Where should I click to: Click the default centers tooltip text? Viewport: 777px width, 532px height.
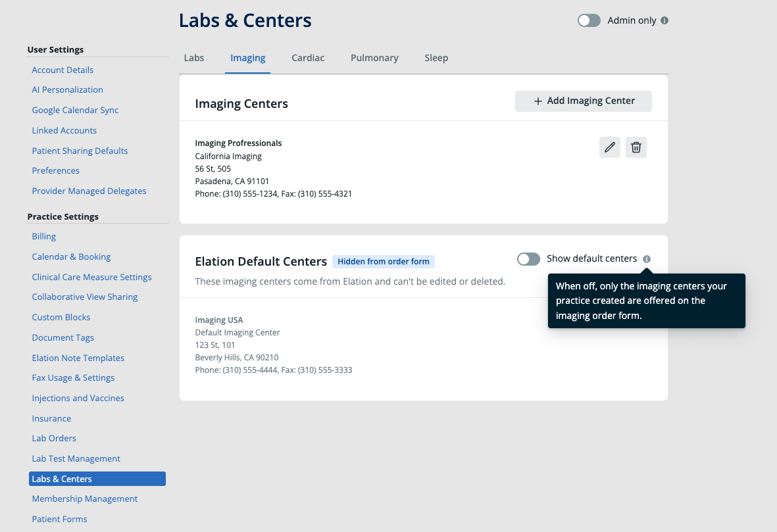pyautogui.click(x=641, y=301)
